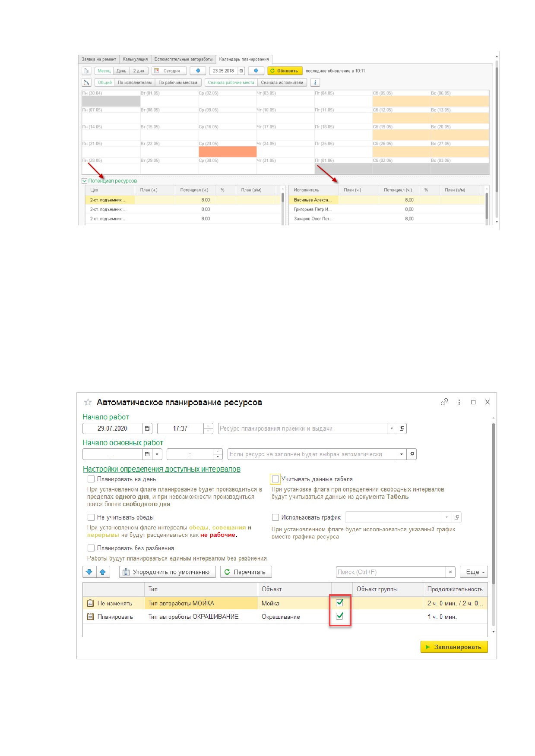Move the row up with blue up arrow

(103, 572)
